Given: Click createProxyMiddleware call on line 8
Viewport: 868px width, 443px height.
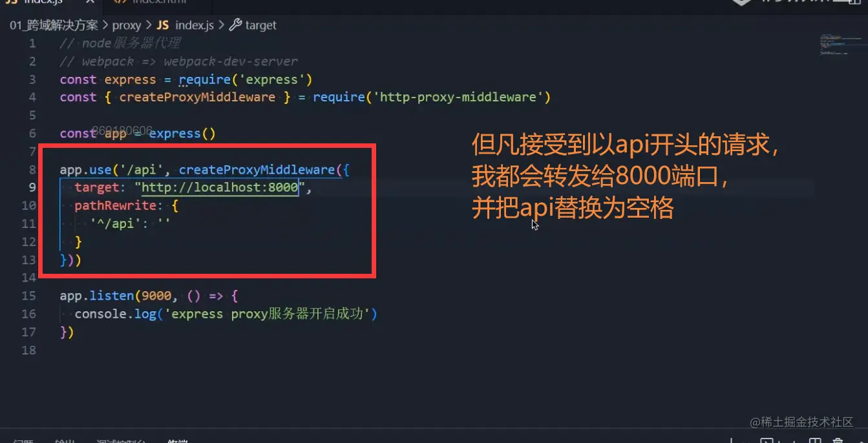Looking at the screenshot, I should pos(257,170).
